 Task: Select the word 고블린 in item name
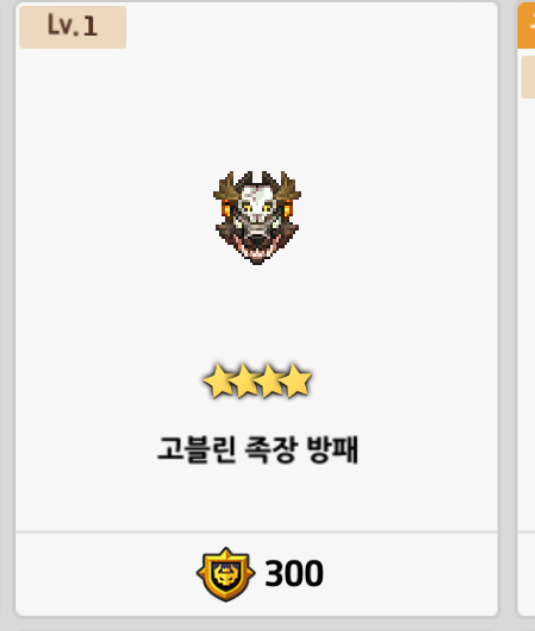tap(196, 450)
